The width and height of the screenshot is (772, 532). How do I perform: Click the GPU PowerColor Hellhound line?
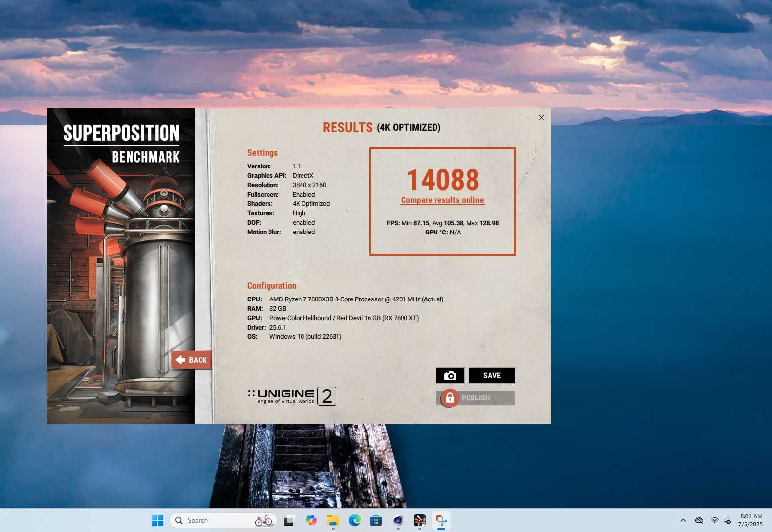[333, 318]
